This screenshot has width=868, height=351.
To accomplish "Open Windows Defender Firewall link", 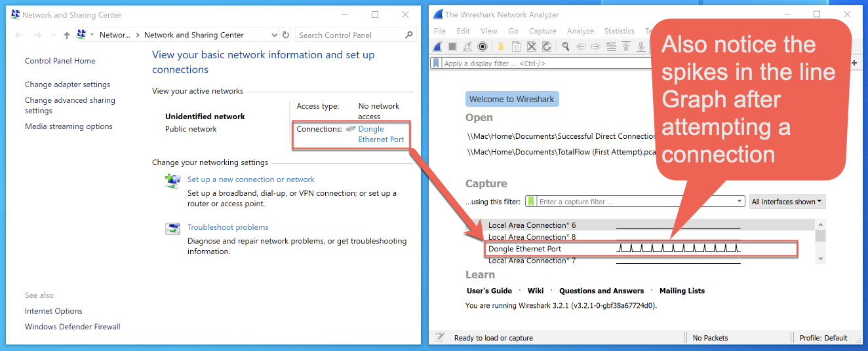I will click(73, 327).
